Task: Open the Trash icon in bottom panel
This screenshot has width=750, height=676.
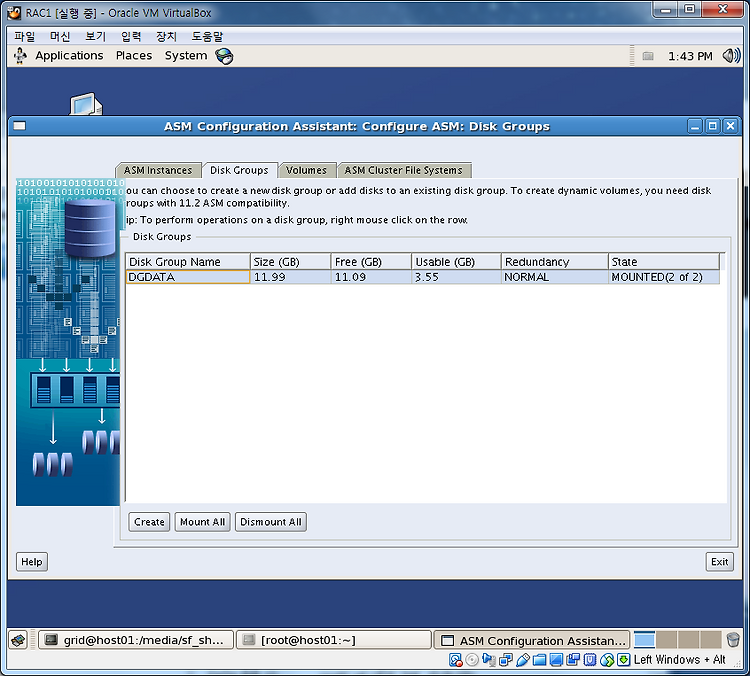Action: click(733, 640)
